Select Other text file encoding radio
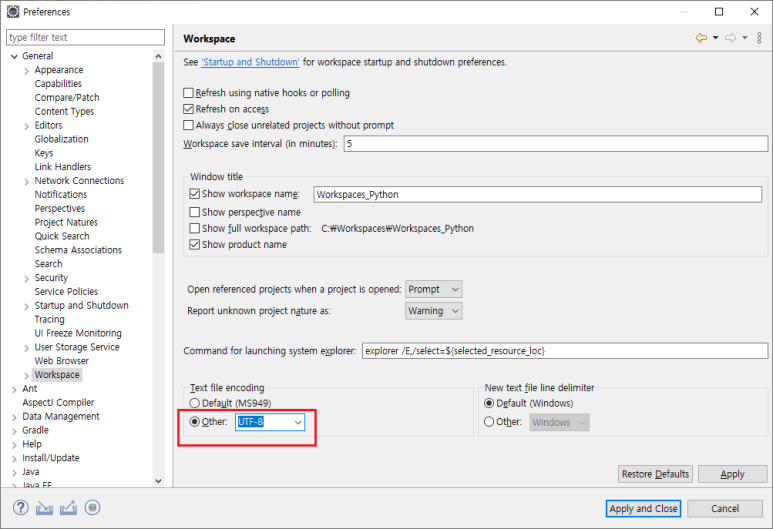 (x=195, y=422)
